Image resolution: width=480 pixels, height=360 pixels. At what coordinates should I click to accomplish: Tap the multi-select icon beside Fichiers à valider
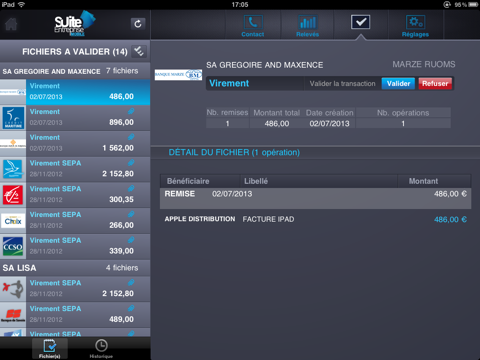tap(139, 51)
